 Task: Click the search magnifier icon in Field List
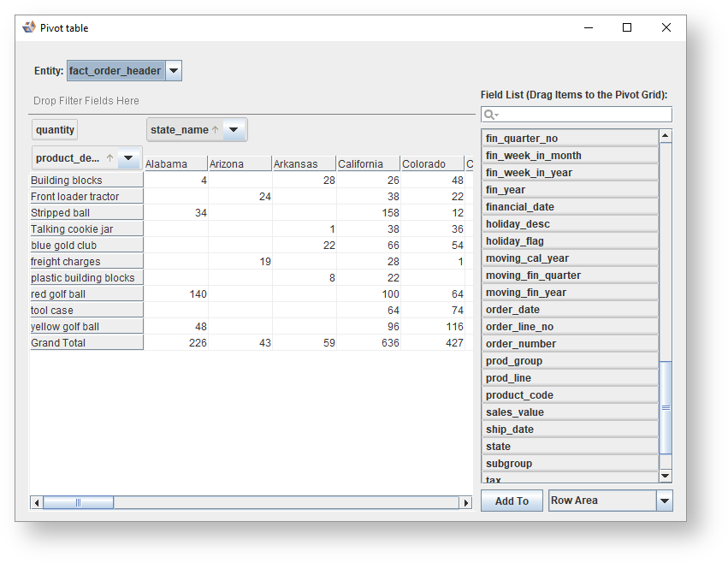[x=489, y=115]
